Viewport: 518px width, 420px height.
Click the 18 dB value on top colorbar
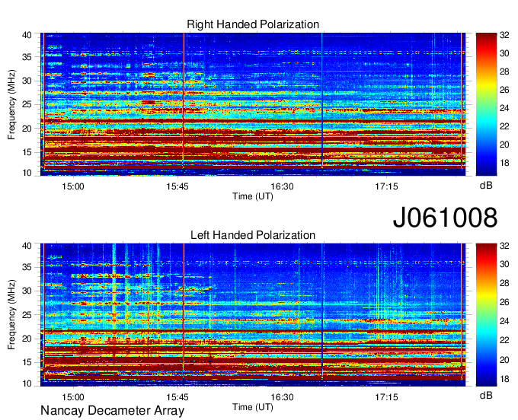(x=504, y=163)
